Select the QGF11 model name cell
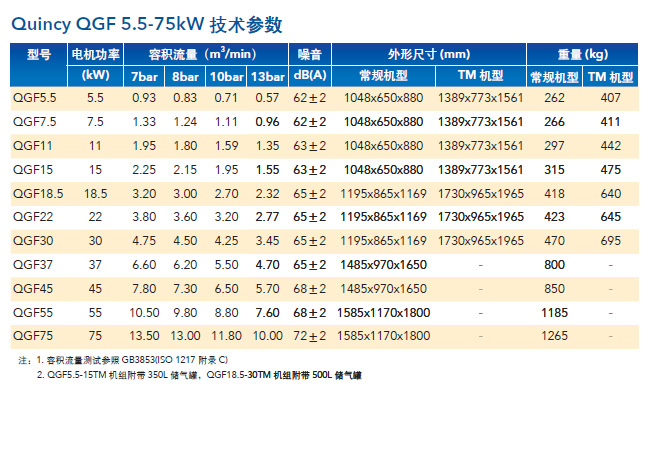Image resolution: width=657 pixels, height=461 pixels. click(x=33, y=146)
